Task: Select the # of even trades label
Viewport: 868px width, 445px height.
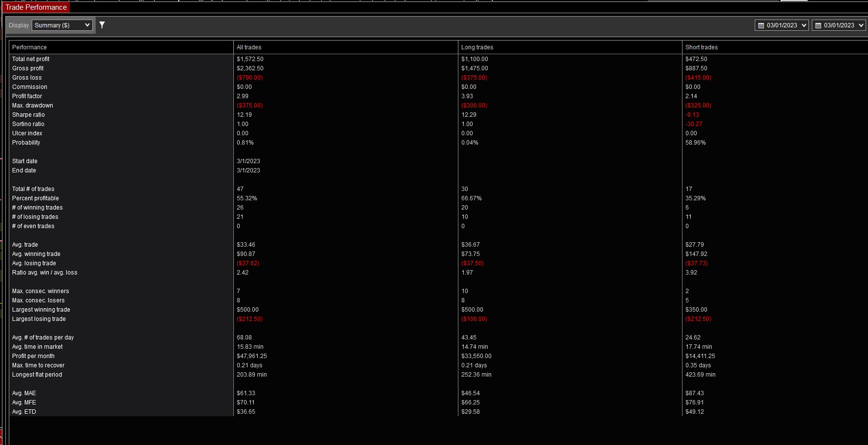Action: [33, 226]
